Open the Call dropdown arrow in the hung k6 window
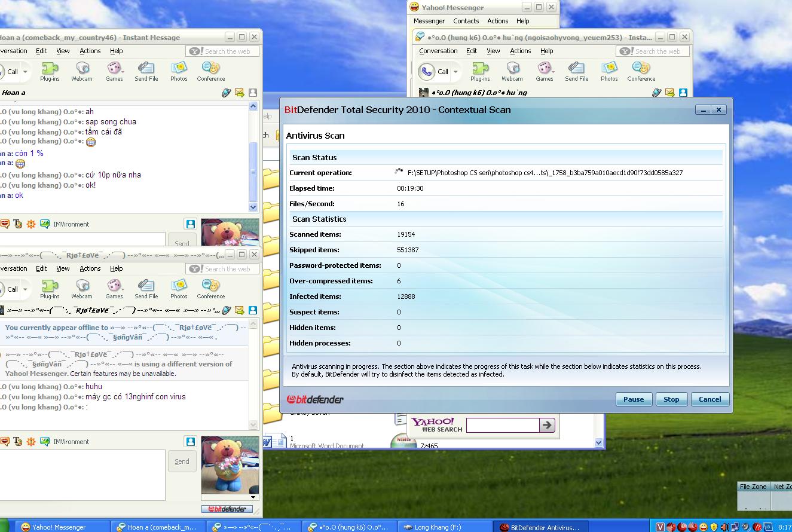The width and height of the screenshot is (792, 532). (x=455, y=72)
